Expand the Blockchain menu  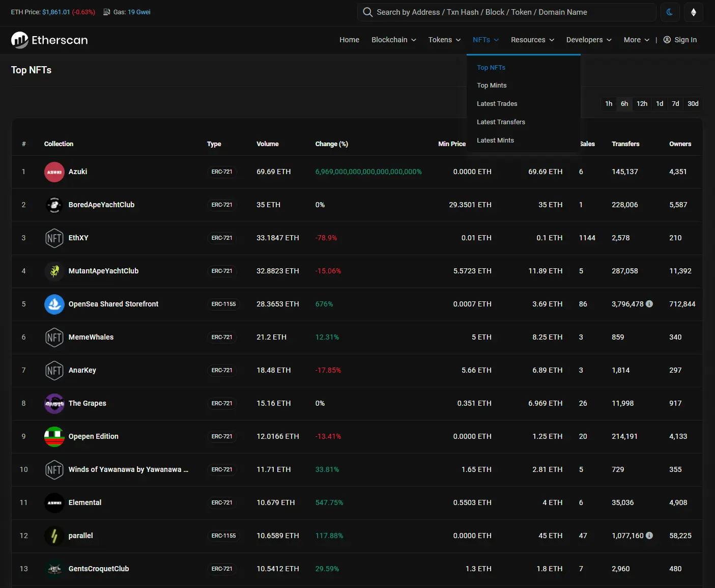tap(394, 40)
